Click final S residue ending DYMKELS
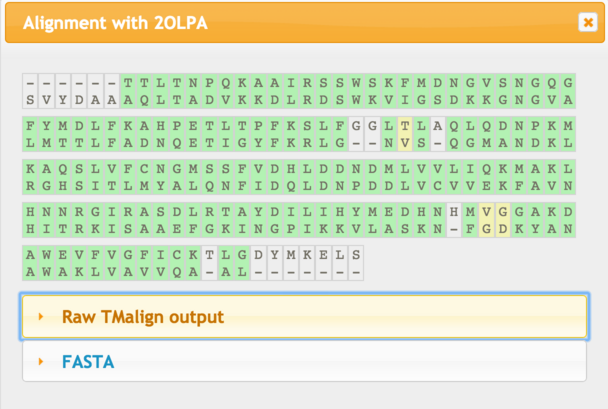The height and width of the screenshot is (409, 608). (x=355, y=255)
